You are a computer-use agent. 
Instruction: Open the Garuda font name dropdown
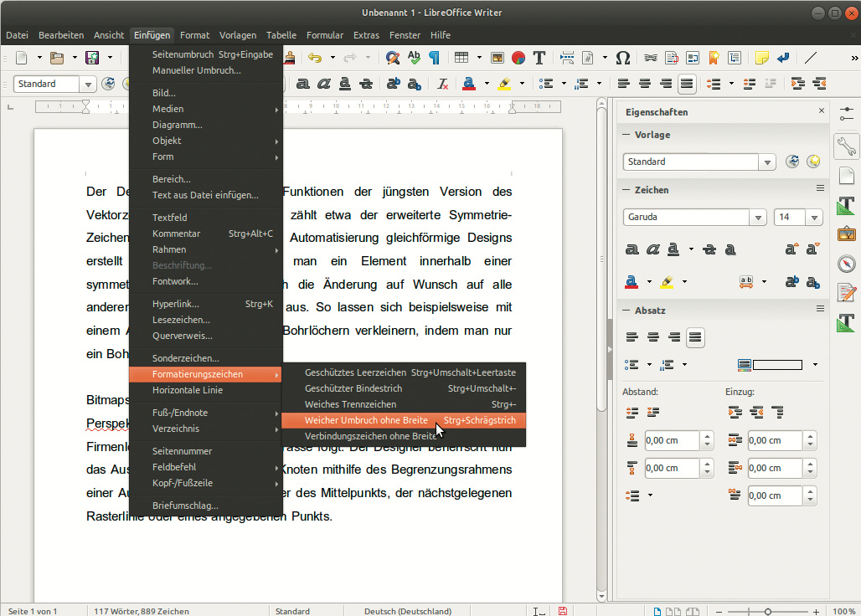coord(758,218)
